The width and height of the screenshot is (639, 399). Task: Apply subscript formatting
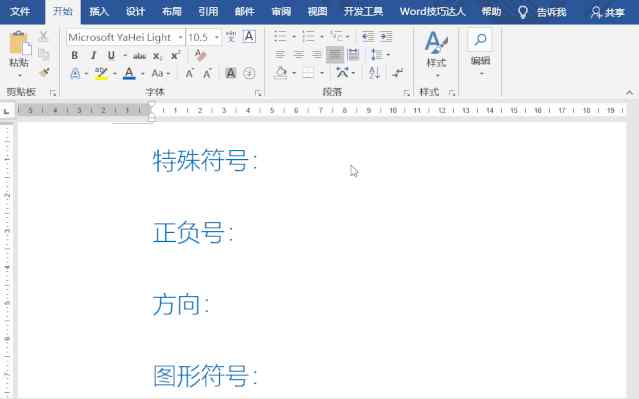158,56
